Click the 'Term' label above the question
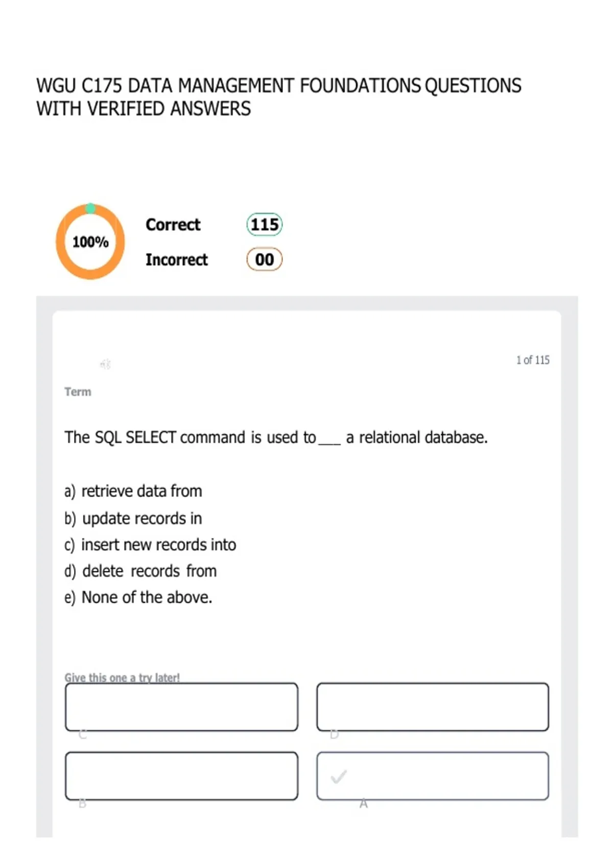Screen dimensions: 613x868 [x=78, y=392]
